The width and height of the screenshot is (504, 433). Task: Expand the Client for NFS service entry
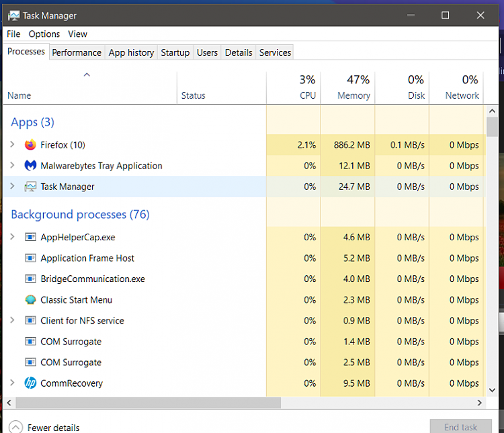point(12,321)
